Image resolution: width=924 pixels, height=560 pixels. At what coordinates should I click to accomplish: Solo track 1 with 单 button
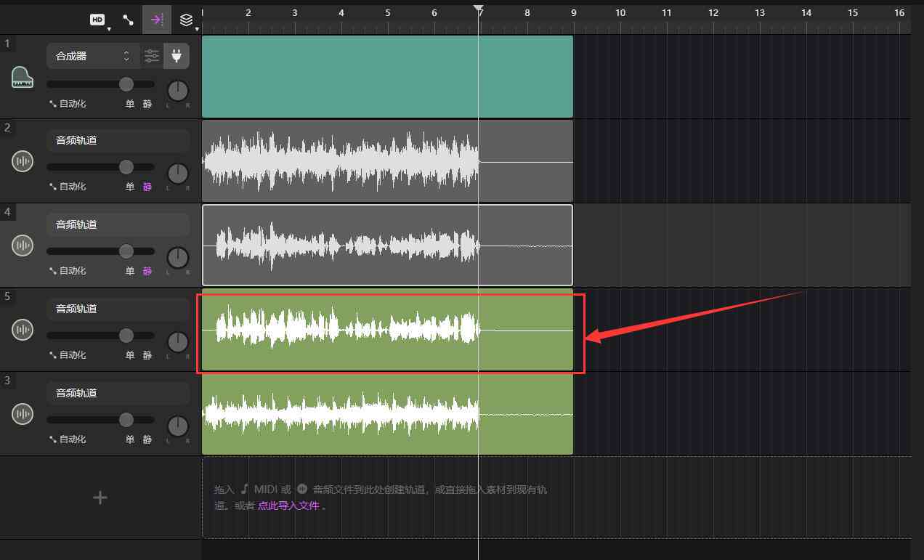click(130, 104)
